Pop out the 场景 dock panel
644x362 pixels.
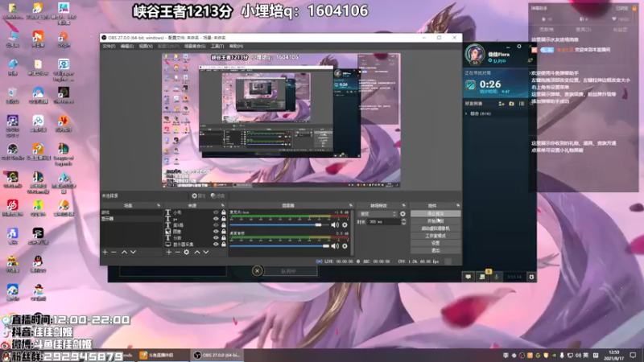159,205
